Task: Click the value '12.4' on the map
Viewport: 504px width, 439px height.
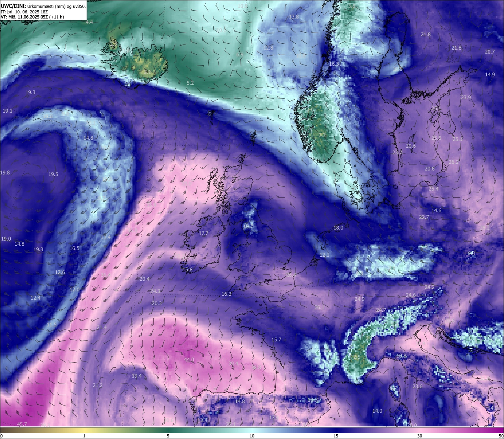Action: (x=35, y=298)
